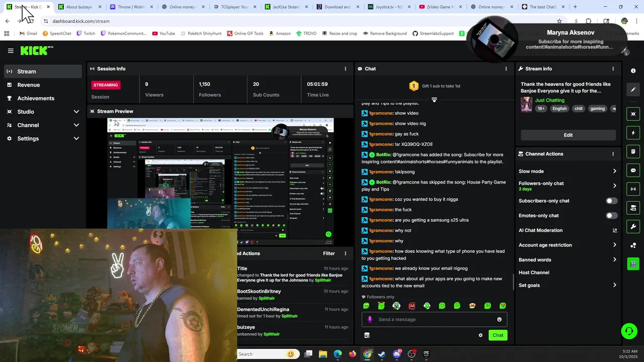Viewport: 644px width, 362px height.
Task: Select Revenue in the sidebar
Action: tap(43, 85)
